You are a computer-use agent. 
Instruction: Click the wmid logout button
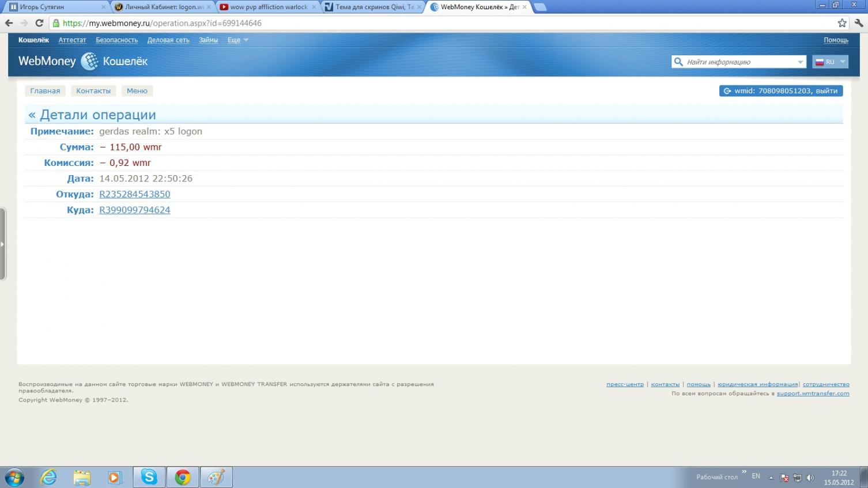pyautogui.click(x=780, y=90)
